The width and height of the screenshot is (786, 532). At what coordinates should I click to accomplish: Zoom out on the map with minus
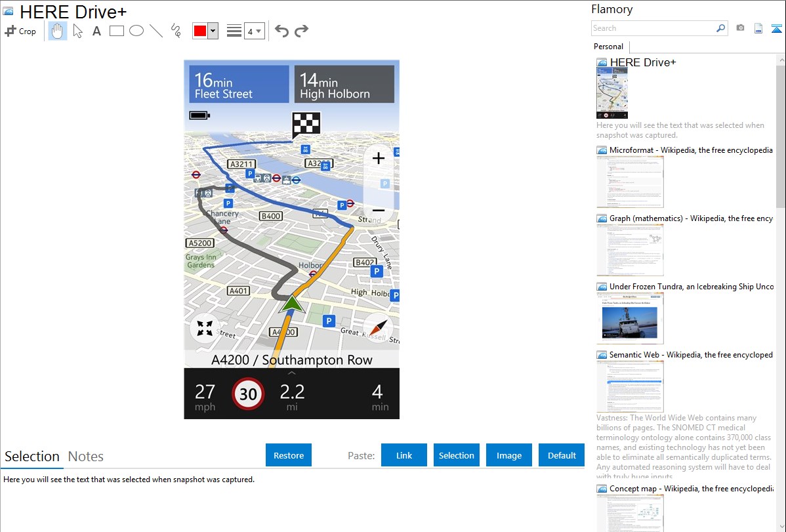pos(379,210)
